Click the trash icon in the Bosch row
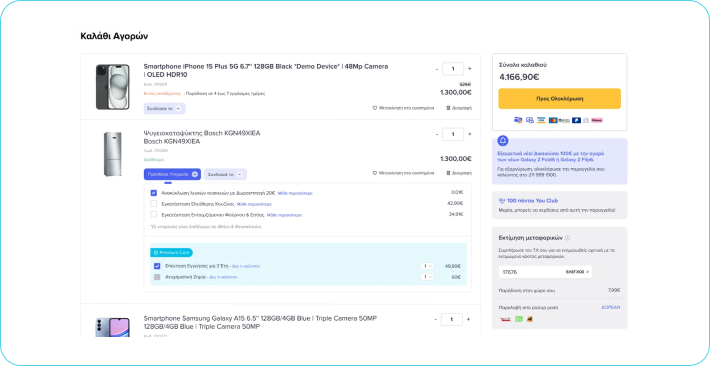710x366 pixels. (448, 173)
